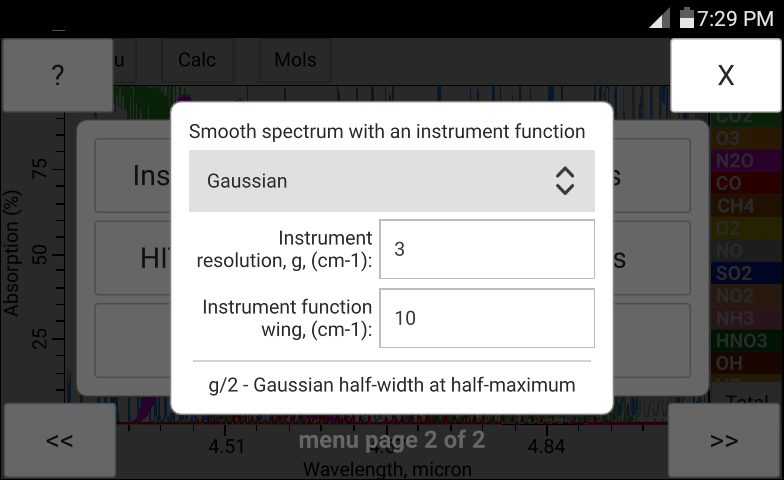Tap the clock showing 7:29 PM

coord(736,18)
